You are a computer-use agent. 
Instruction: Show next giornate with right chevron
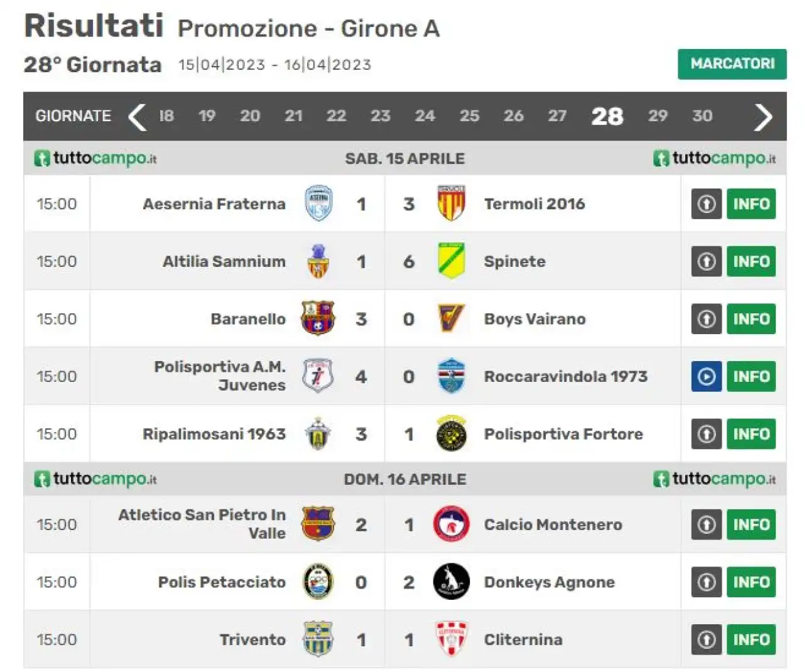[763, 116]
